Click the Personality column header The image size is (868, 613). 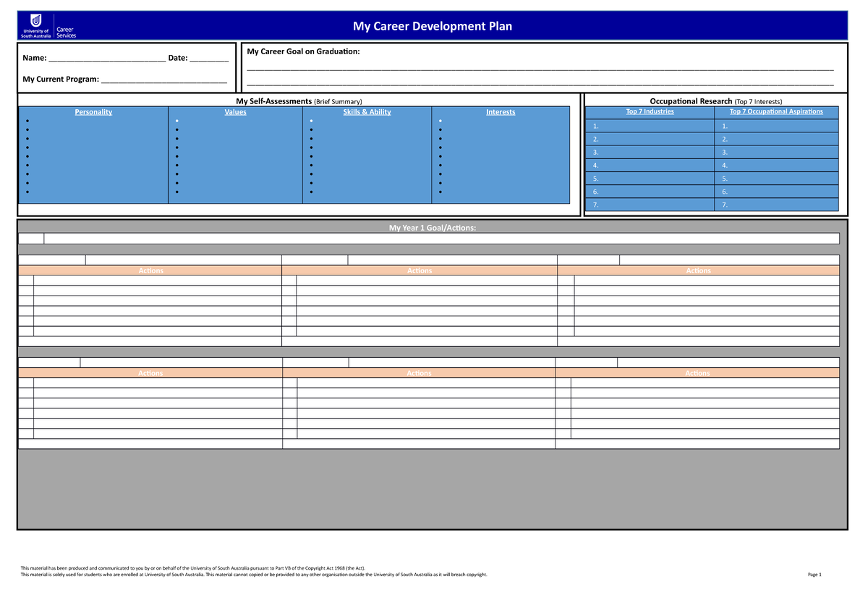pyautogui.click(x=93, y=111)
